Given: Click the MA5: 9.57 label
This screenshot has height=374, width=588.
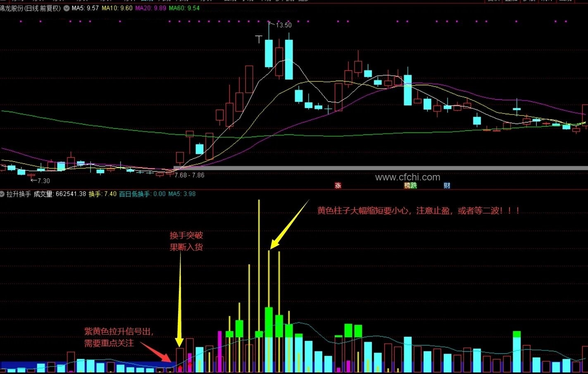Looking at the screenshot, I should point(85,8).
